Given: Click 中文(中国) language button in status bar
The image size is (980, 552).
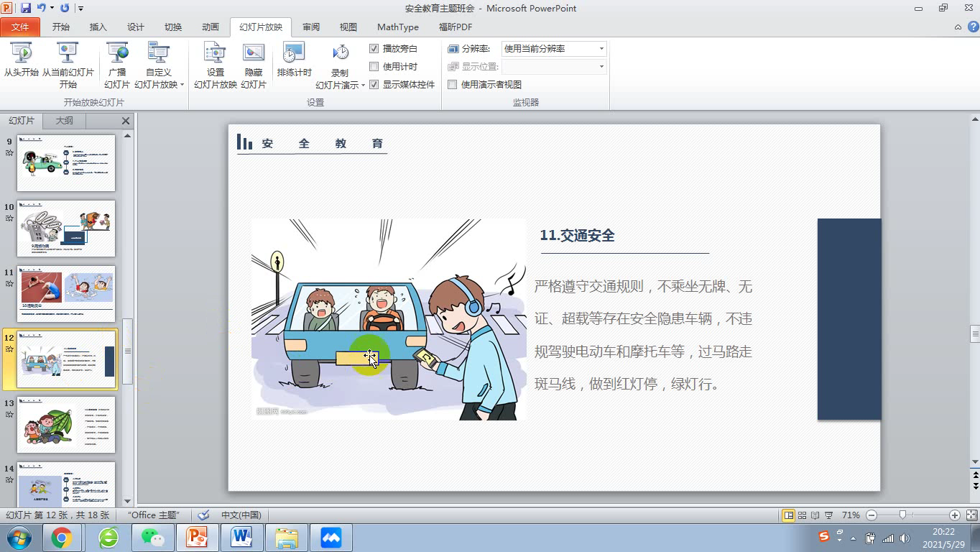Looking at the screenshot, I should tap(241, 515).
